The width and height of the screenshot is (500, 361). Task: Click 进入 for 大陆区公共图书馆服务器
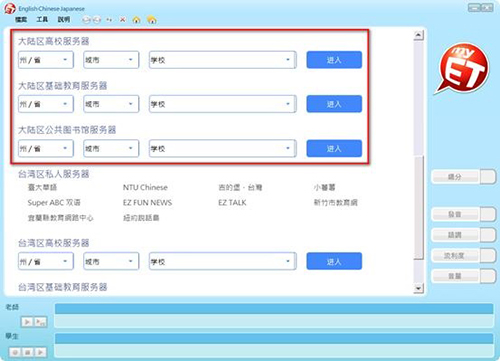pos(334,148)
